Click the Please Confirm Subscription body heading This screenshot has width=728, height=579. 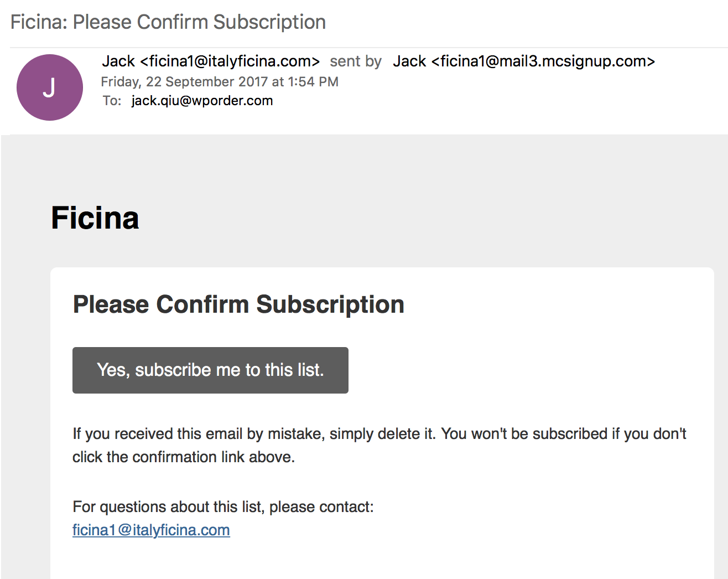point(238,304)
